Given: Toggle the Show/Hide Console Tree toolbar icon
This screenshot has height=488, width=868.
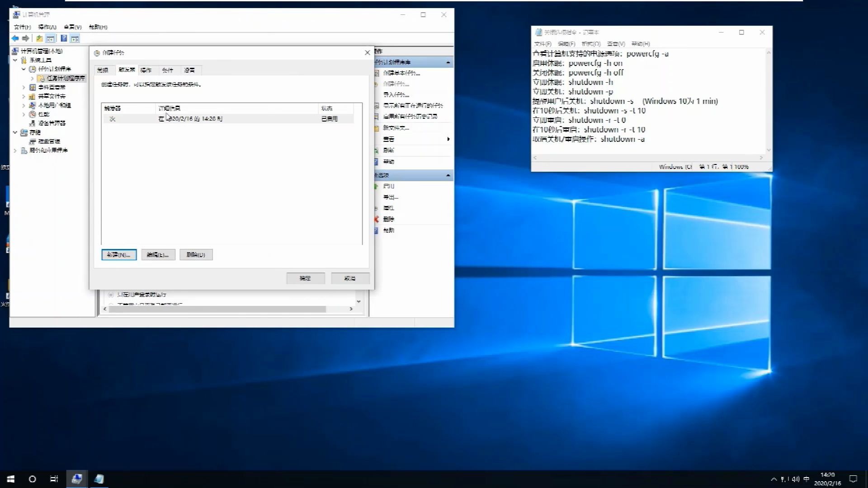Looking at the screenshot, I should pyautogui.click(x=51, y=38).
